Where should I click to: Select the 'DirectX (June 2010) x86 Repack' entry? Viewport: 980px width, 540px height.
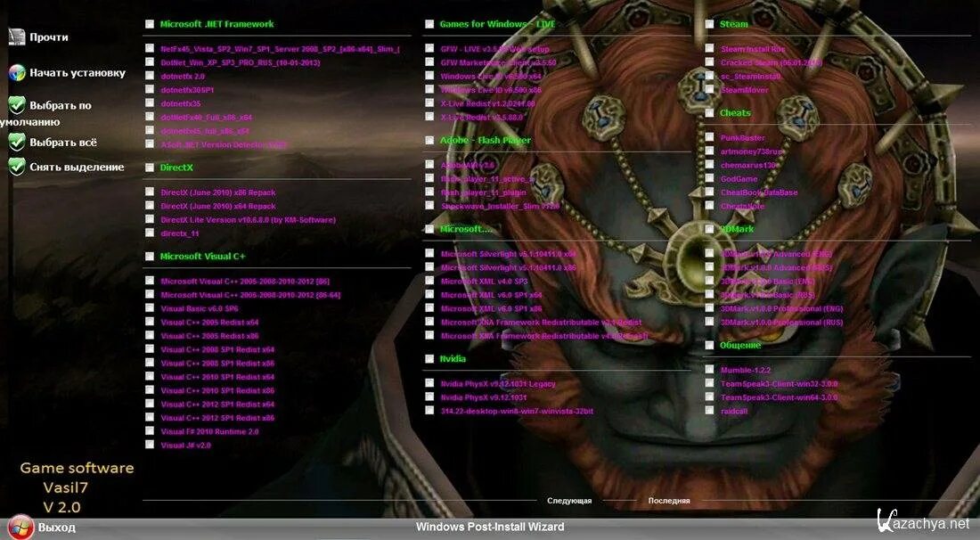(x=218, y=192)
